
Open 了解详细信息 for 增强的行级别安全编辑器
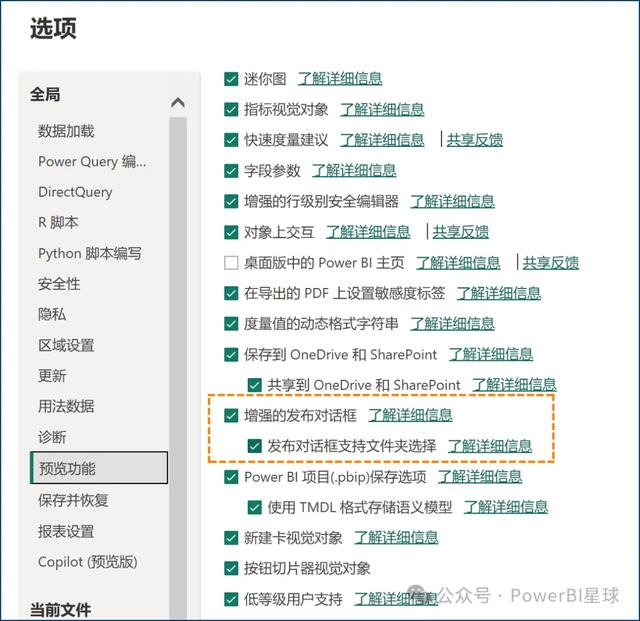click(x=452, y=201)
